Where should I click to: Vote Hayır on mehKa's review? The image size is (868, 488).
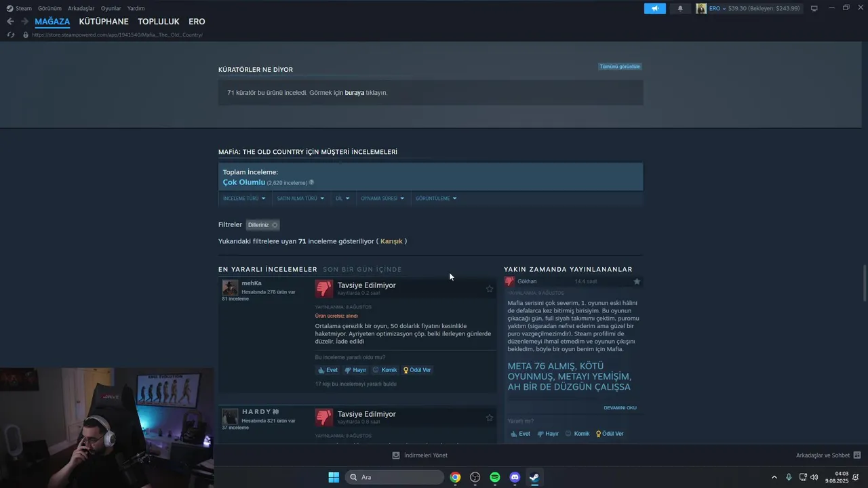tap(355, 370)
